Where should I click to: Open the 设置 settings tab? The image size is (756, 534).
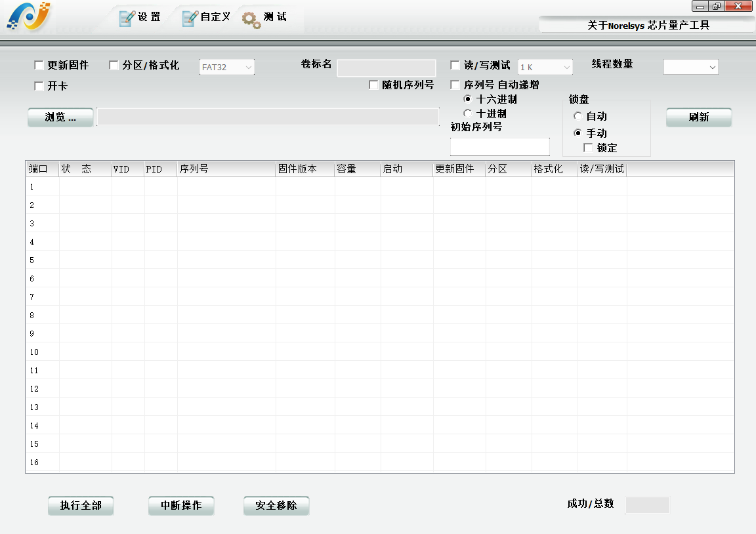[140, 17]
